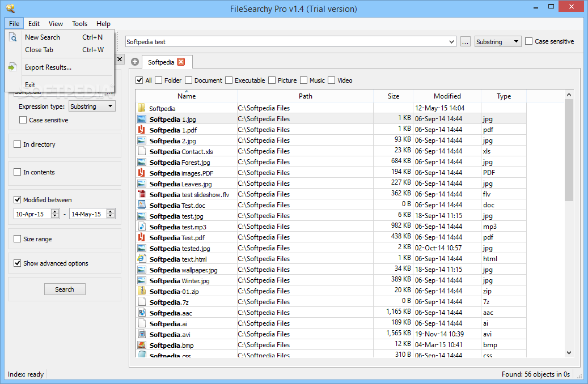
Task: Click the Export Results green arrow icon
Action: point(12,67)
